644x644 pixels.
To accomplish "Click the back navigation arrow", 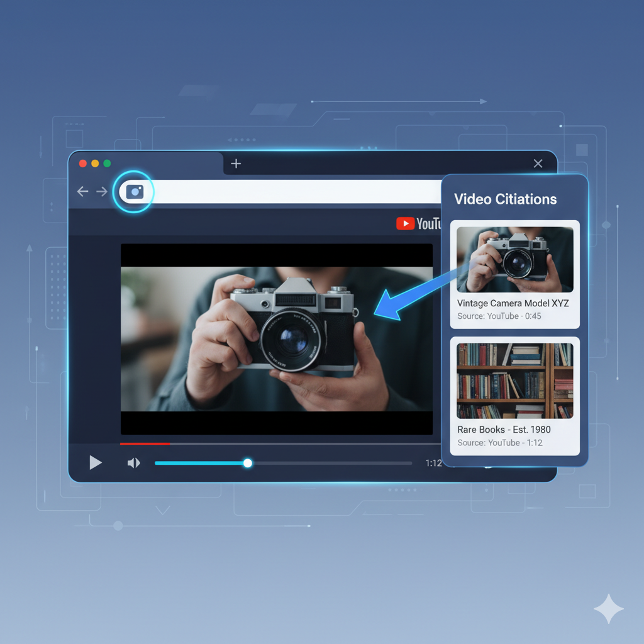I will point(82,191).
